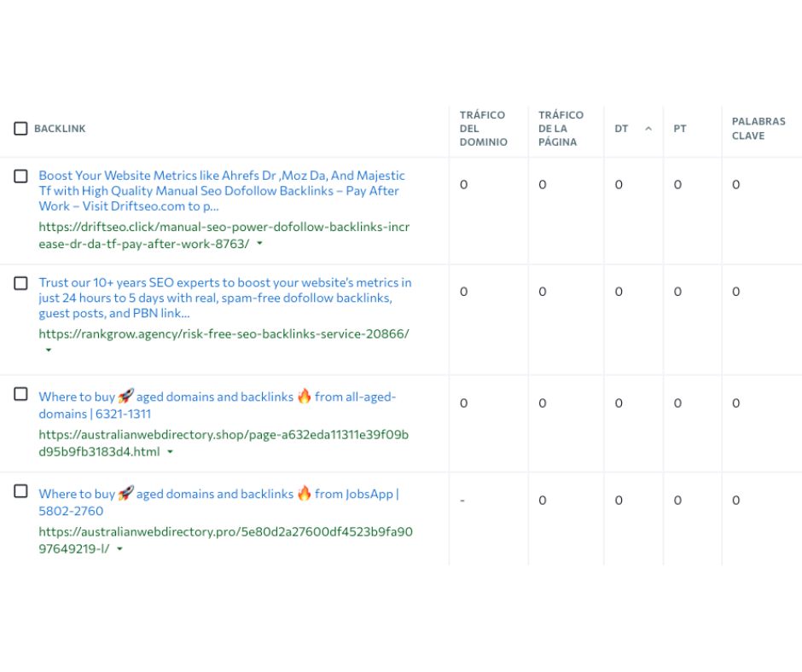Click the green driftseo.click URL
This screenshot has width=802, height=672.
[224, 235]
